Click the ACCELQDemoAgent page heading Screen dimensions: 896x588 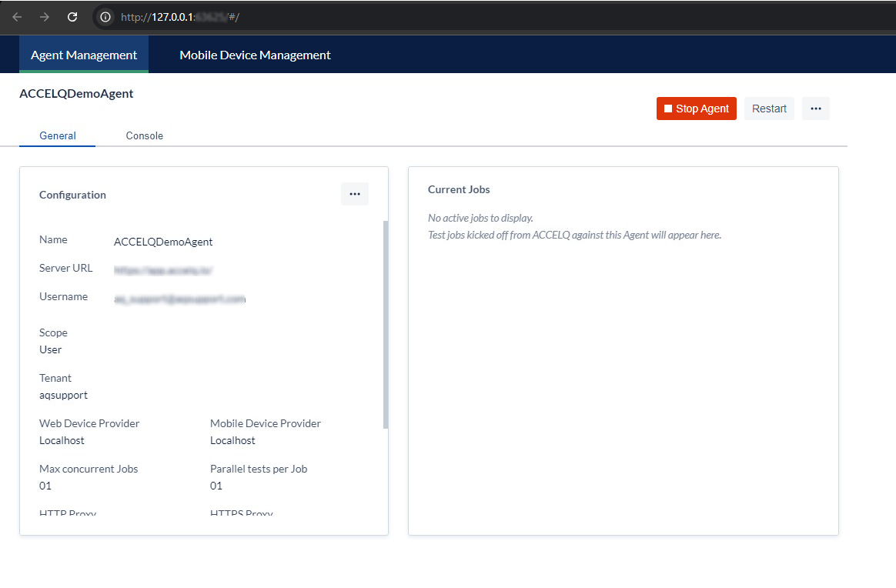tap(76, 94)
